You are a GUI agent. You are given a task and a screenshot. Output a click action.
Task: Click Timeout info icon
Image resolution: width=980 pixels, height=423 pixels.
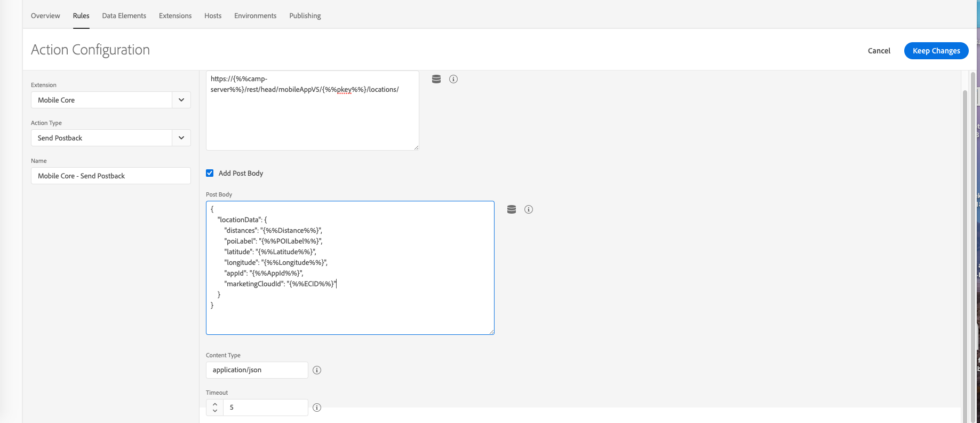coord(317,408)
